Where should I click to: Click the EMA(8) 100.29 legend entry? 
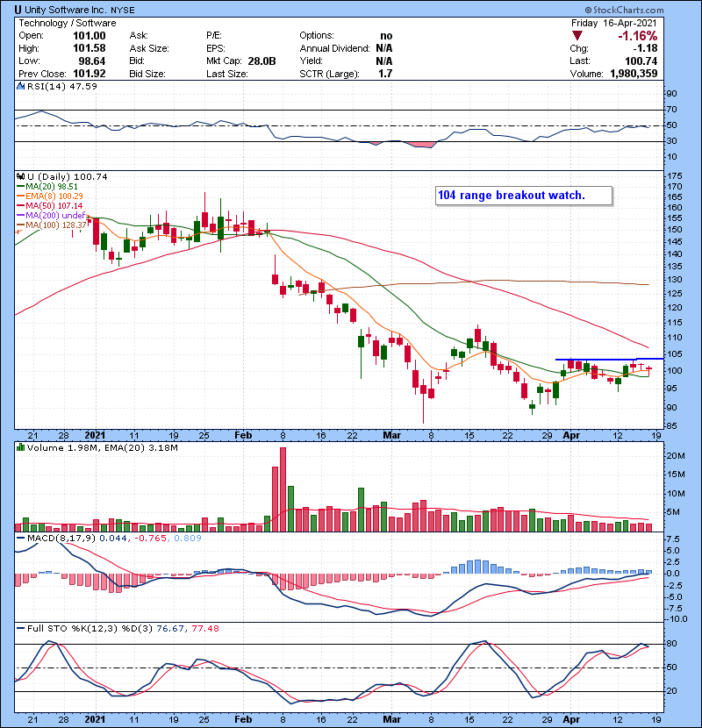click(x=50, y=196)
